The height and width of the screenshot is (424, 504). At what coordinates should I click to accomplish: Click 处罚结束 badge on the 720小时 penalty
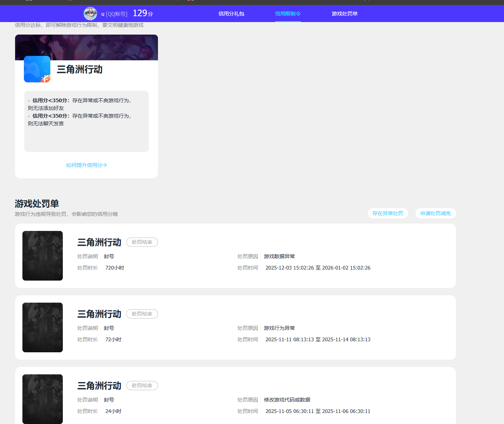click(x=142, y=242)
